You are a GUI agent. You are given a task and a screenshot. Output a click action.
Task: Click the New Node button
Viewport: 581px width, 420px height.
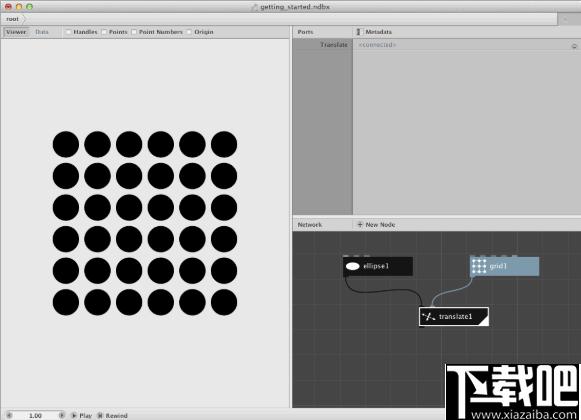pos(376,225)
